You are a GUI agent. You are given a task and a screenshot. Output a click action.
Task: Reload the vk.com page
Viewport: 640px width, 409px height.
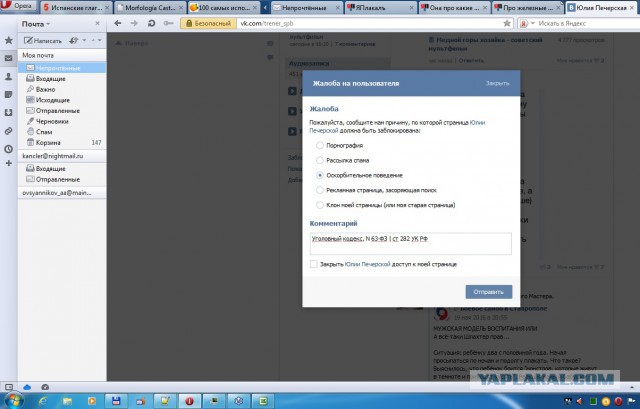pyautogui.click(x=151, y=23)
